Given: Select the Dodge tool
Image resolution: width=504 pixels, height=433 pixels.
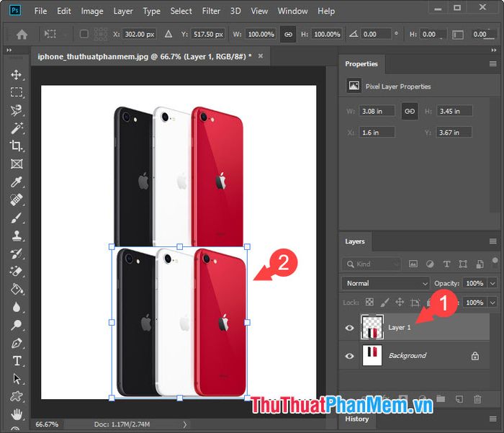Looking at the screenshot, I should tap(17, 325).
